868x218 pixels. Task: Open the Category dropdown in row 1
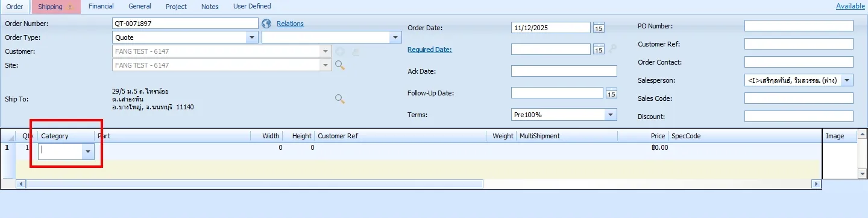89,152
